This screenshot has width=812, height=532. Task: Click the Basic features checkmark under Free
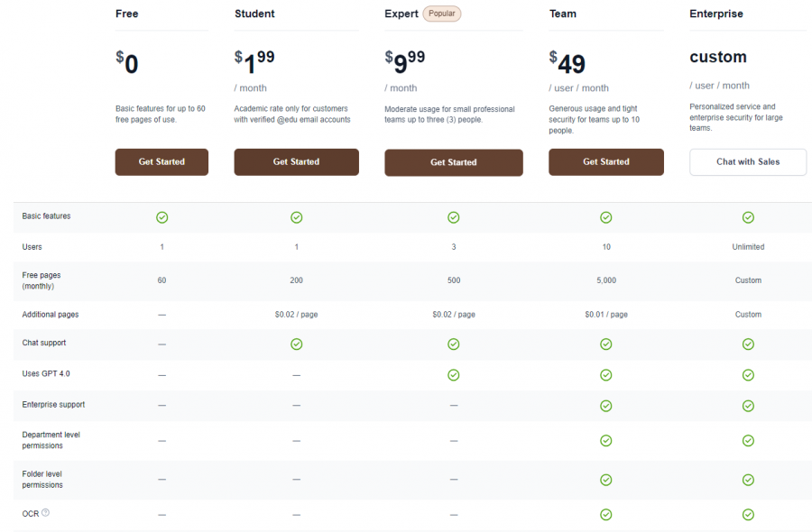click(161, 217)
